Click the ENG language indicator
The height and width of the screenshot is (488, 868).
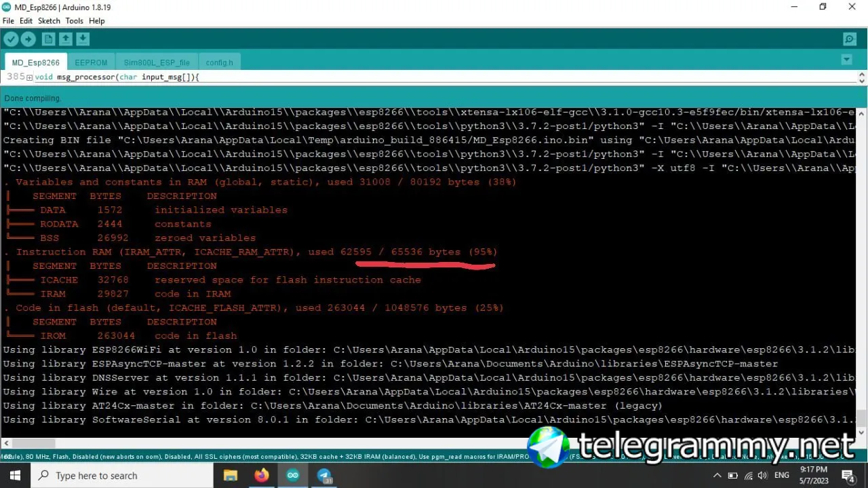click(782, 475)
